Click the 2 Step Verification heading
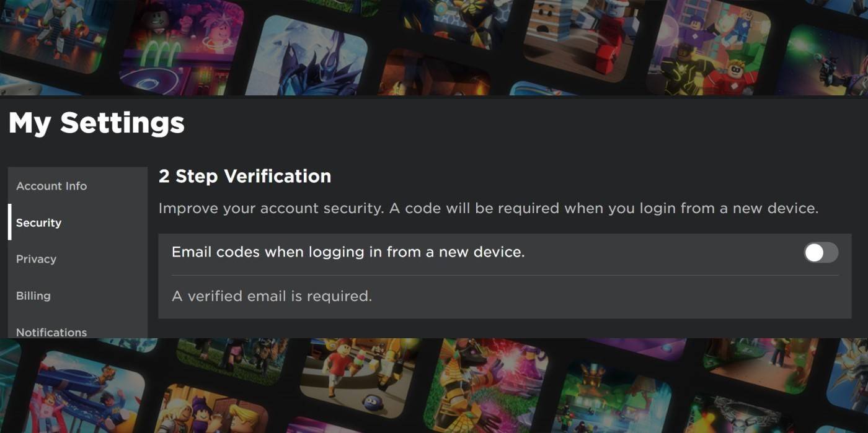Image resolution: width=868 pixels, height=433 pixels. coord(246,177)
